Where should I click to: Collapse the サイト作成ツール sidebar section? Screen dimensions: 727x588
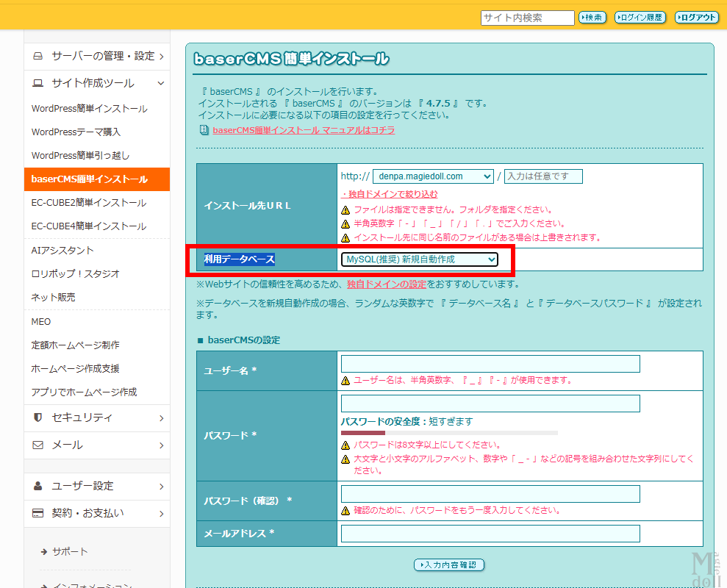161,84
